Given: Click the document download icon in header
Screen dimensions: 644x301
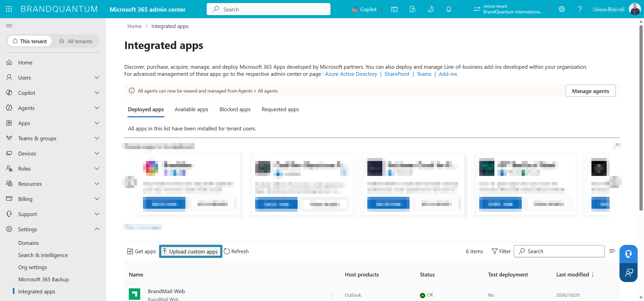Looking at the screenshot, I should (x=412, y=9).
